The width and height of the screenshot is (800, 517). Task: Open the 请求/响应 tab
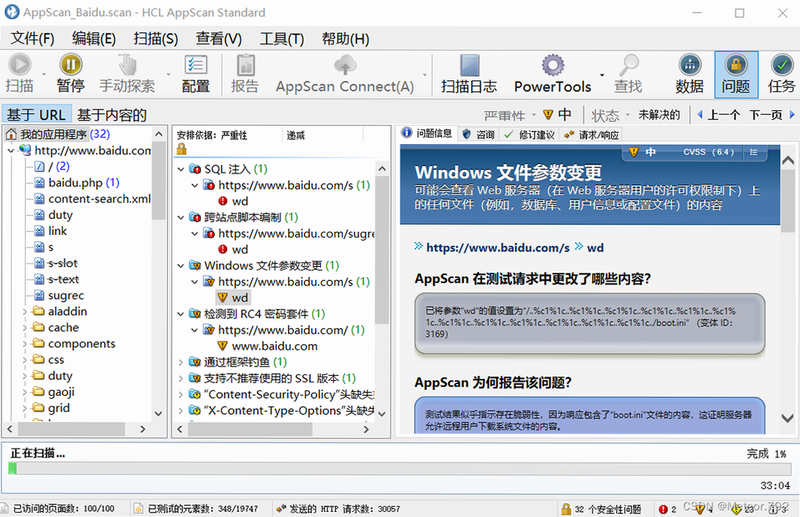point(592,135)
